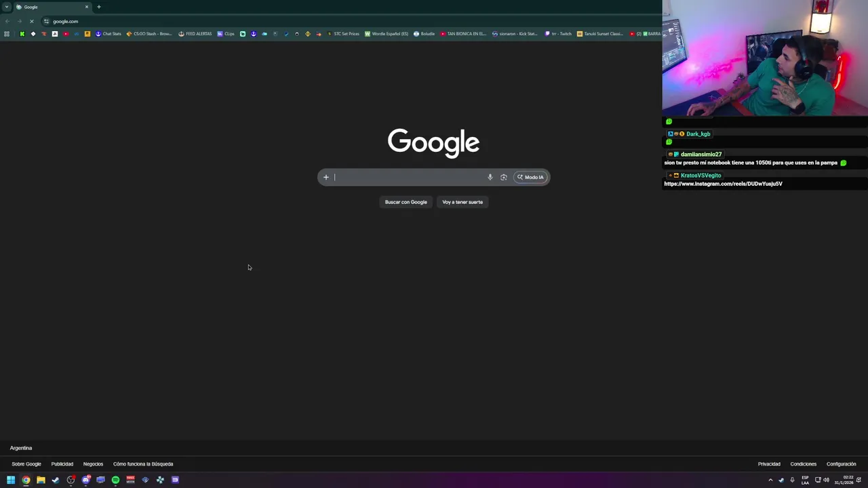Click Condiciones footer link
This screenshot has height=488, width=868.
(x=804, y=464)
